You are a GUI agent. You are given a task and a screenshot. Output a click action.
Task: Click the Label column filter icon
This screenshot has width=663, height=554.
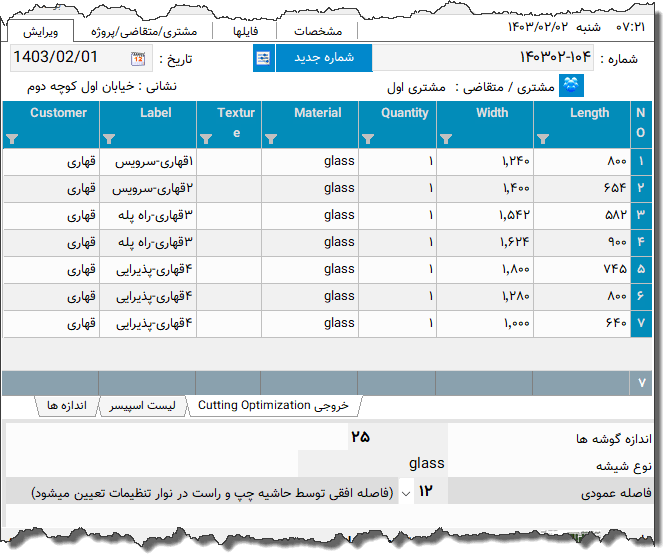(109, 138)
